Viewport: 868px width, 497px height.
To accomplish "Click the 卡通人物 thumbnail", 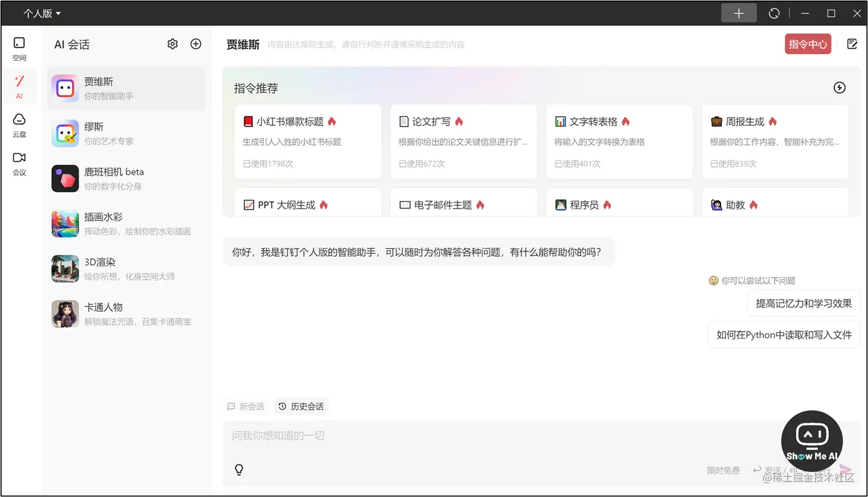I will tap(65, 314).
